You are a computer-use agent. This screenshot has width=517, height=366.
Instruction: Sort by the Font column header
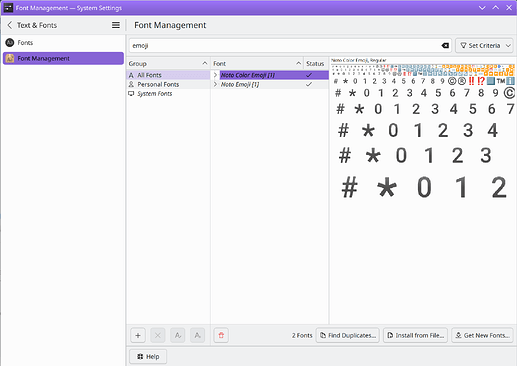coord(257,63)
